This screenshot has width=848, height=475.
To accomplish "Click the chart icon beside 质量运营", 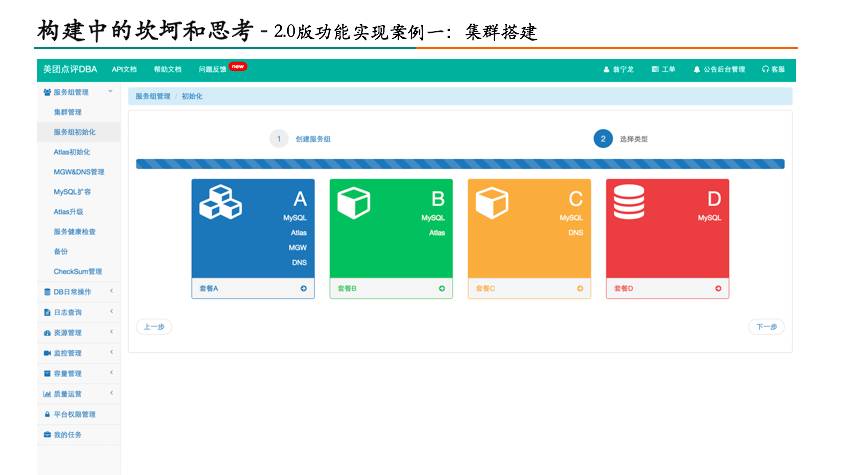I will [x=47, y=394].
